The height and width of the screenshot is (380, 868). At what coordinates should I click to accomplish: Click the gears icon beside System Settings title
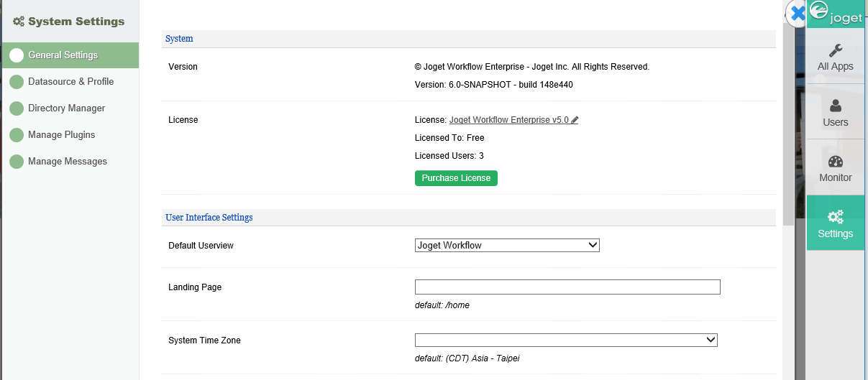coord(19,22)
